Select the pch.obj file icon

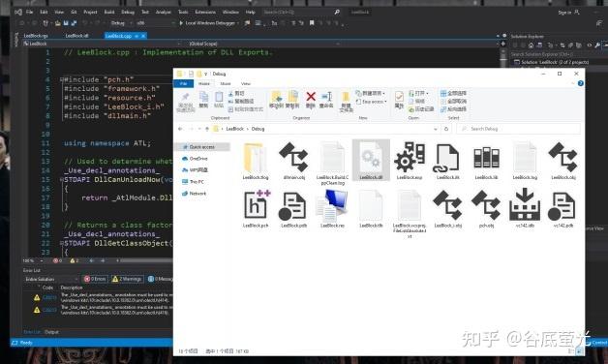coord(486,205)
